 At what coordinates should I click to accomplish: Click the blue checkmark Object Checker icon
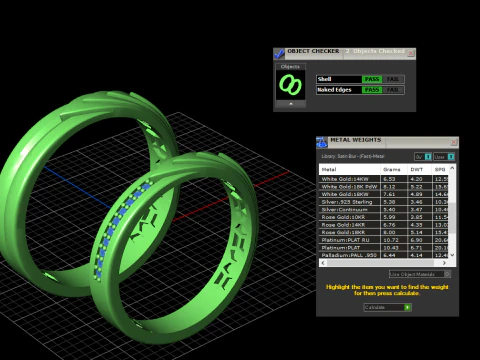pos(279,54)
